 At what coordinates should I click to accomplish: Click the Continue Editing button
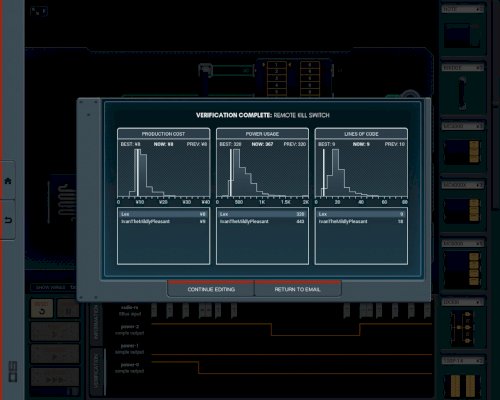coord(211,289)
